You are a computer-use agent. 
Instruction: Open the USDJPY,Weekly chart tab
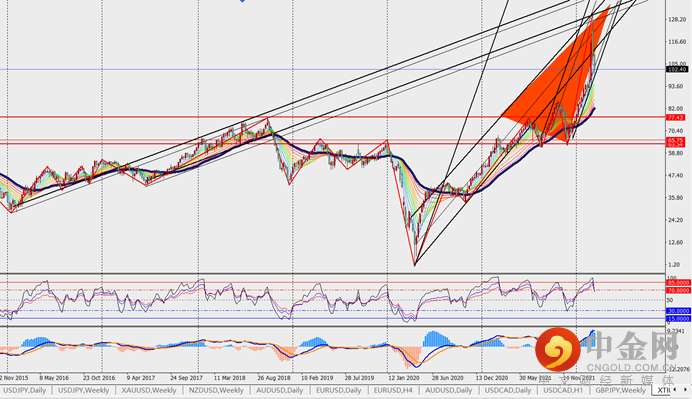pyautogui.click(x=83, y=391)
